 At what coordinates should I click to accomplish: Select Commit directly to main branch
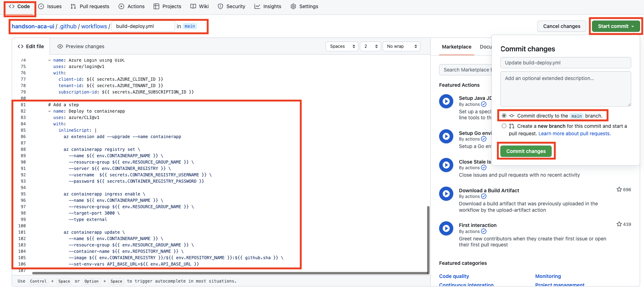click(504, 116)
